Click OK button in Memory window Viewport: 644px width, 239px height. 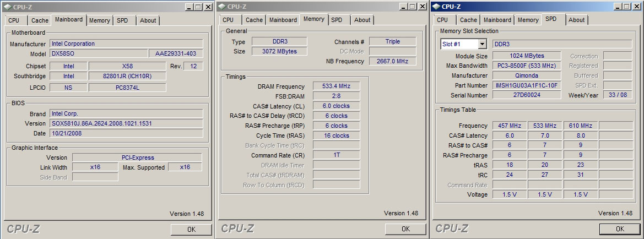point(406,229)
